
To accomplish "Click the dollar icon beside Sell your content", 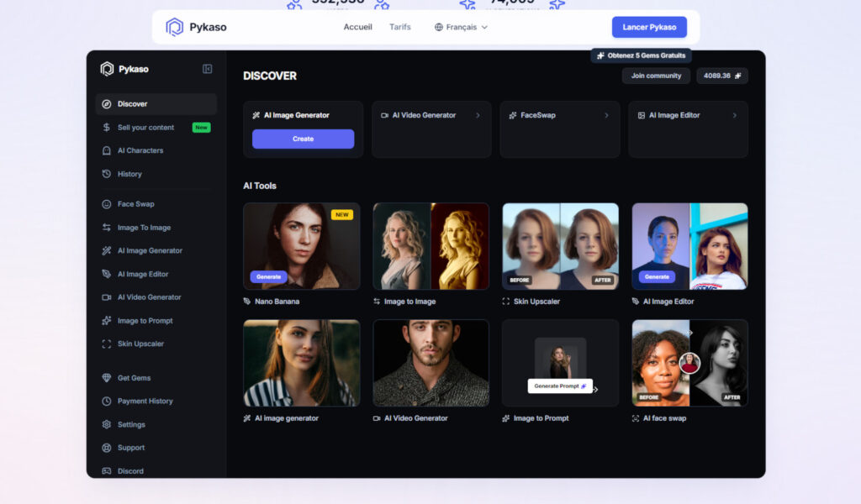I will coord(107,127).
